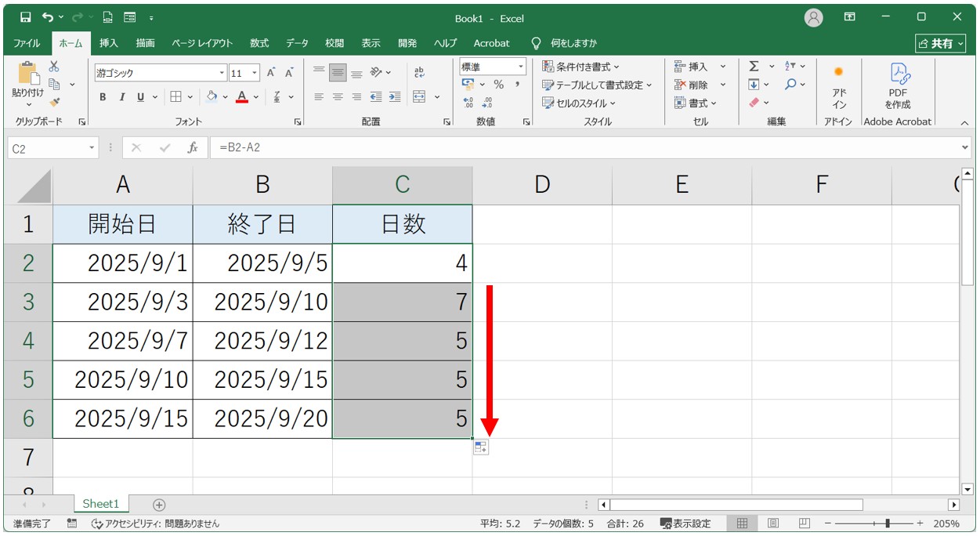
Task: Switch to Page Break Preview
Action: (x=804, y=523)
